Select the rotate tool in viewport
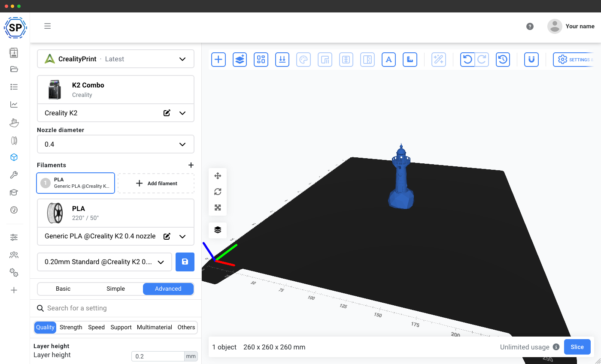 [x=218, y=192]
